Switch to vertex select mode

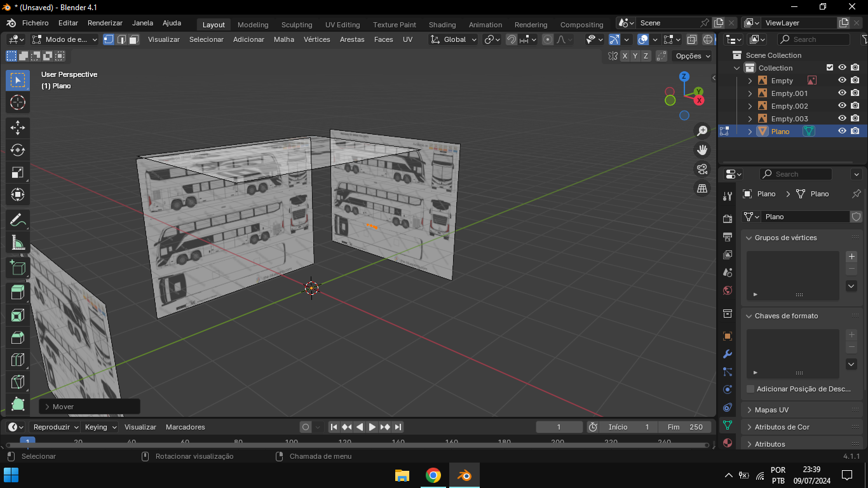click(109, 39)
